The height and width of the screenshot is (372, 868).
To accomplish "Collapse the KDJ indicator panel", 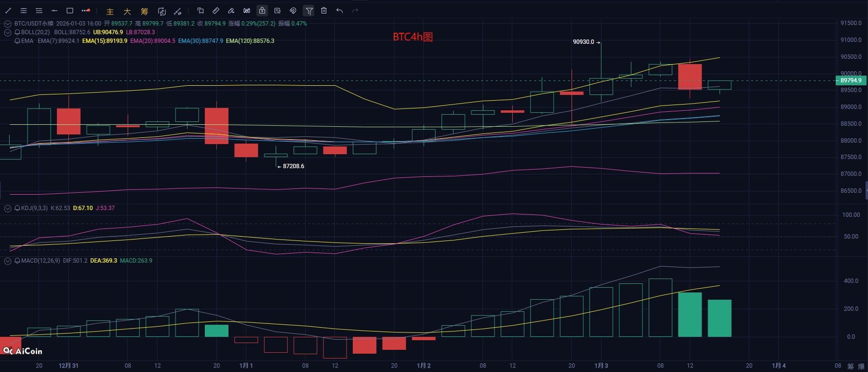I will tap(8, 208).
